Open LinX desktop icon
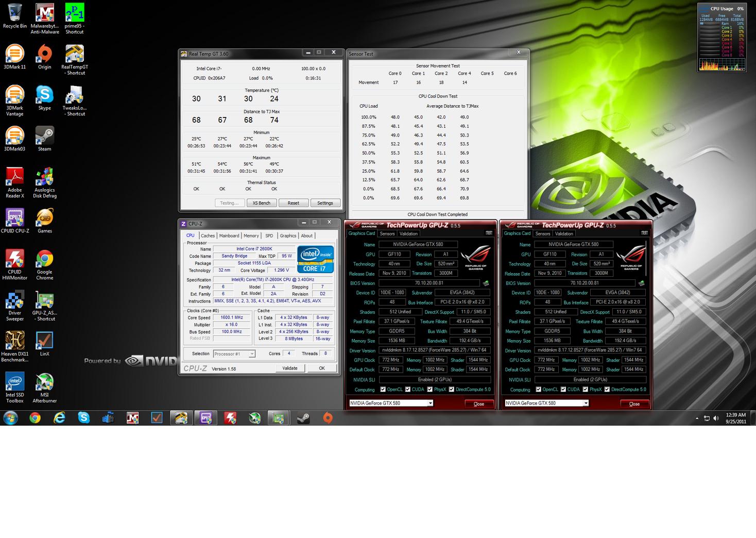This screenshot has width=756, height=538. pos(45,344)
